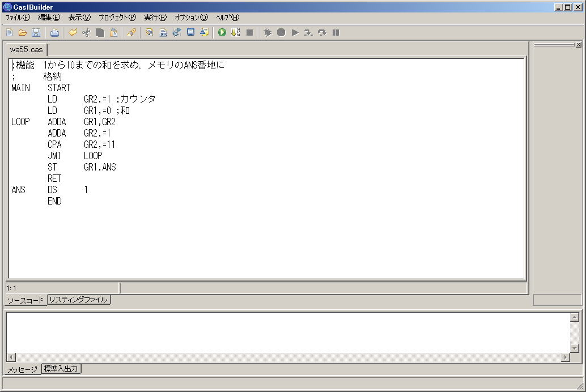Click the monitor display icon in toolbar

190,33
